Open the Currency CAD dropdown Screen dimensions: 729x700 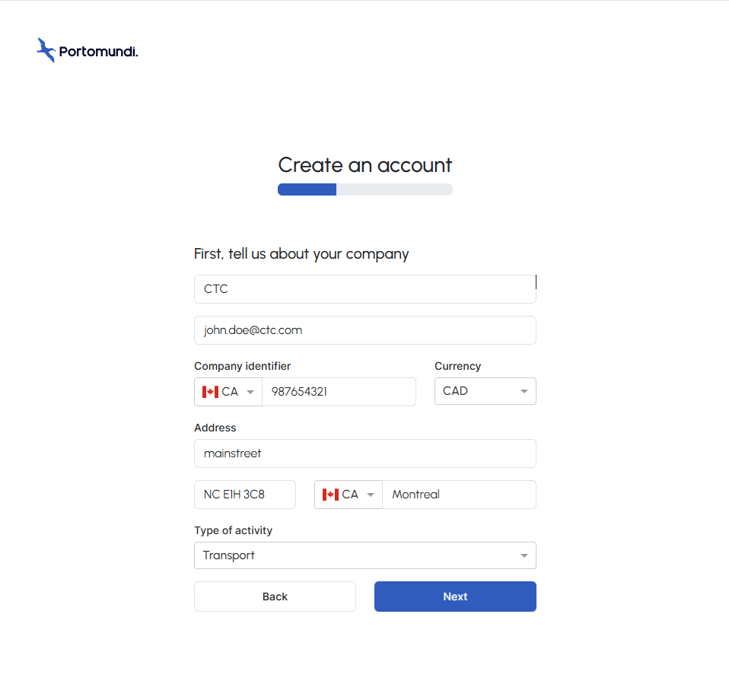485,391
